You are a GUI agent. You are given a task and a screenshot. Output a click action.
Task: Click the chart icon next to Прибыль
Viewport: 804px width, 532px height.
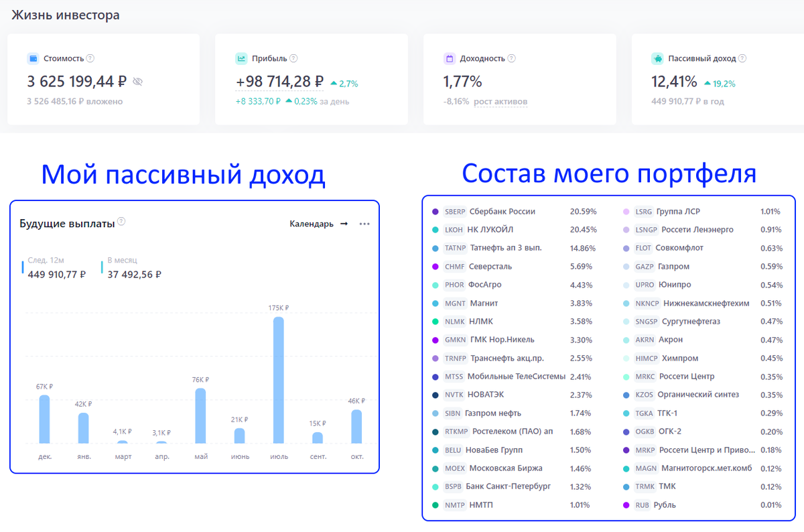[241, 58]
